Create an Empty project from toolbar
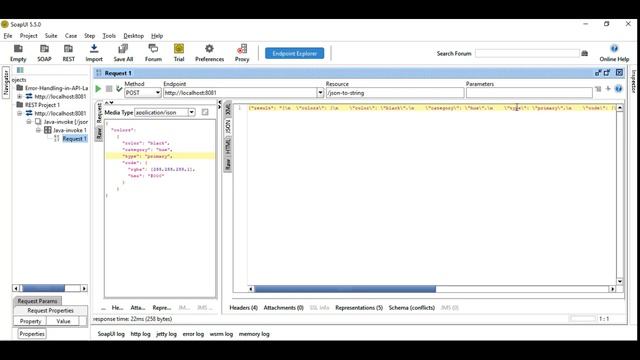Image resolution: width=640 pixels, height=360 pixels. [x=18, y=53]
